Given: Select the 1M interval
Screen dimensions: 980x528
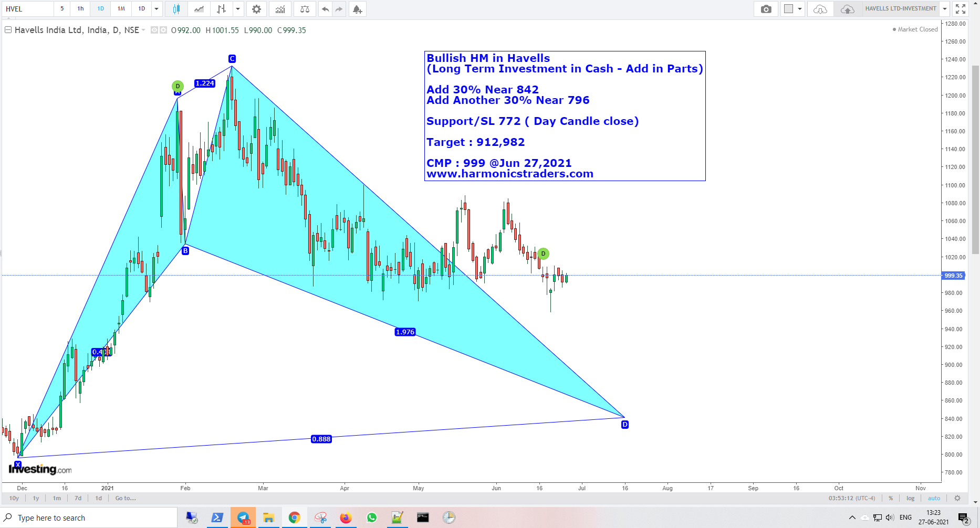Looking at the screenshot, I should tap(121, 9).
